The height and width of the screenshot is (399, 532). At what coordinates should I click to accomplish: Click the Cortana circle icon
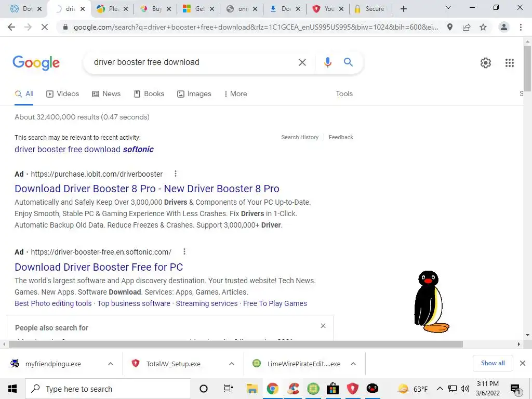click(204, 389)
